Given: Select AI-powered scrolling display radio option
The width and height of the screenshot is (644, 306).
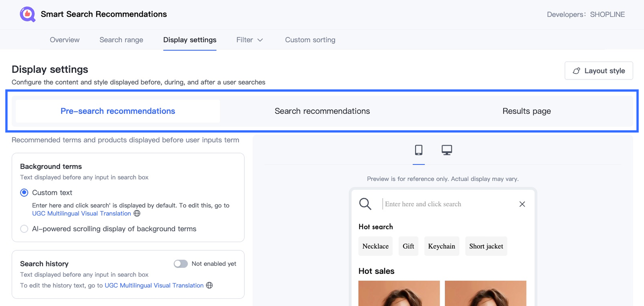Looking at the screenshot, I should [x=24, y=229].
